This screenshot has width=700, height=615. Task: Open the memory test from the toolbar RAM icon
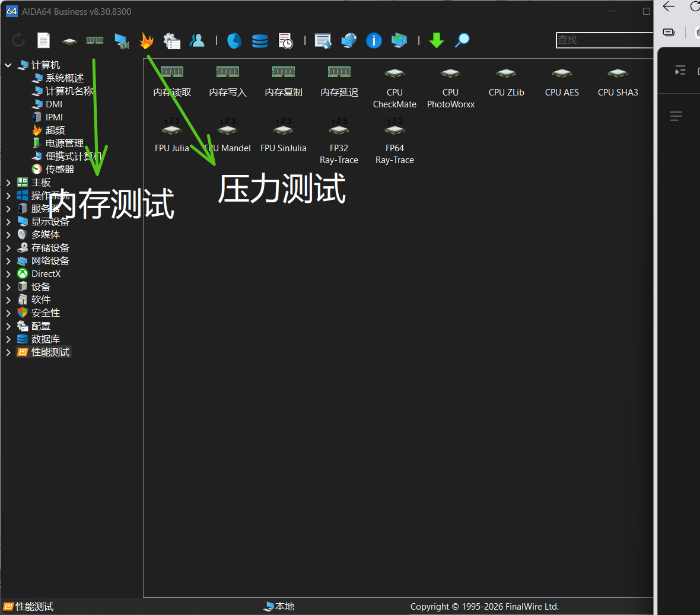[x=95, y=40]
